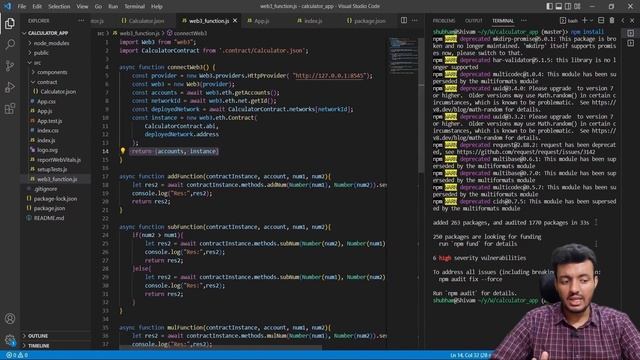Open App.test.js in the file tree
The width and height of the screenshot is (640, 360).
(49, 121)
